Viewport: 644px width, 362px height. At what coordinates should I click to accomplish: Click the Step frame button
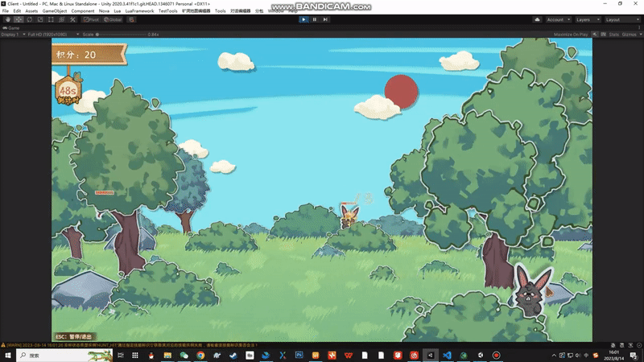pyautogui.click(x=325, y=19)
